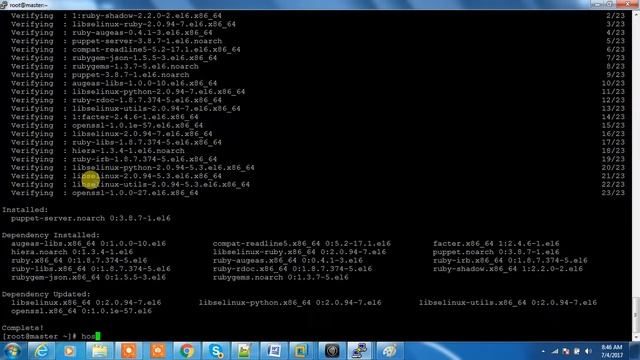The image size is (640, 360).
Task: Close the PuTTY window
Action: point(628,4)
